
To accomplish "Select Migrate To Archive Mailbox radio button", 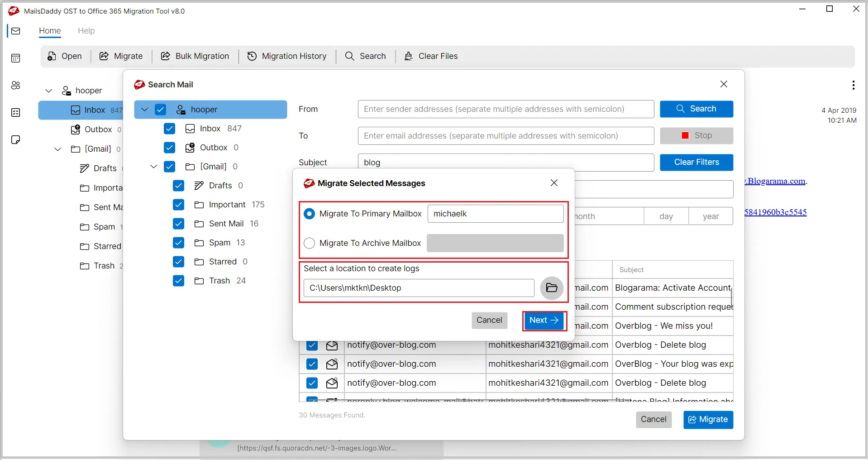I will click(x=310, y=243).
